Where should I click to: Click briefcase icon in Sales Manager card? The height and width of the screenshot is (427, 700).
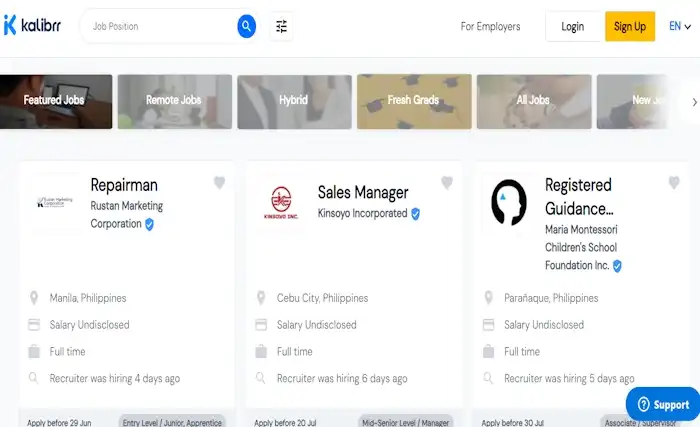point(261,352)
